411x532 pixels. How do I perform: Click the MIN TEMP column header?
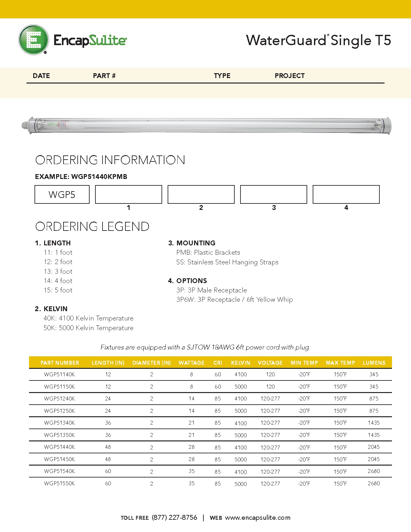tap(304, 363)
